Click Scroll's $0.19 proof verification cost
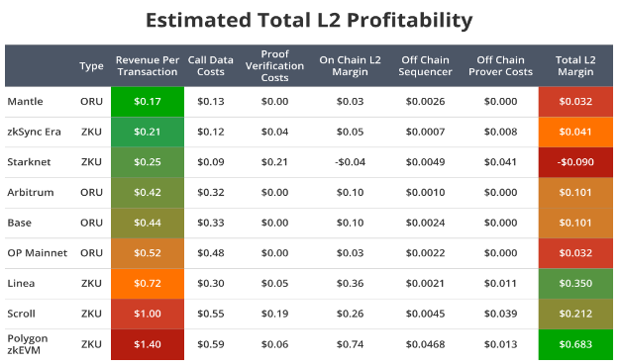Viewport: 621px width, 364px height. (275, 314)
